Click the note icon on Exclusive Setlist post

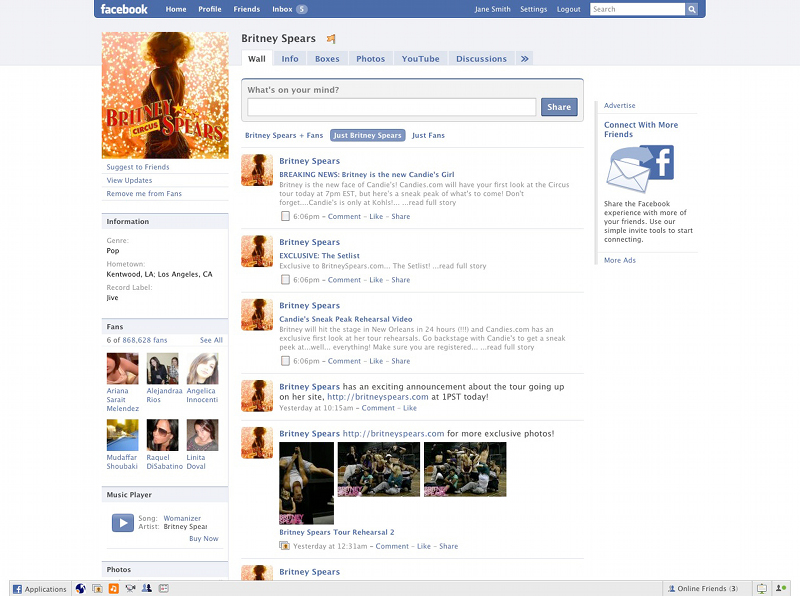(285, 280)
